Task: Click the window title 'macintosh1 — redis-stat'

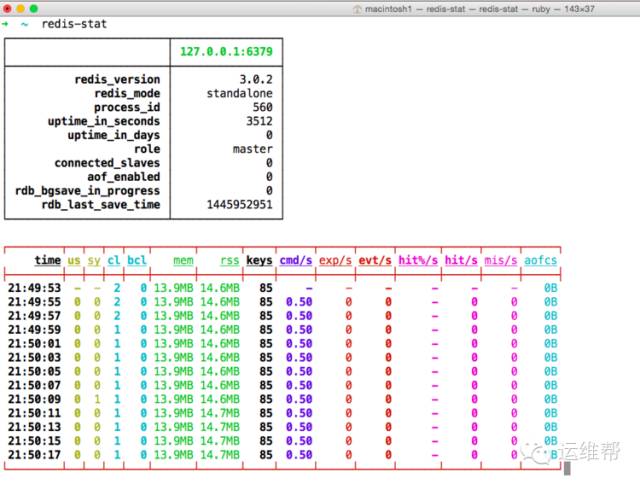Action: coord(415,9)
